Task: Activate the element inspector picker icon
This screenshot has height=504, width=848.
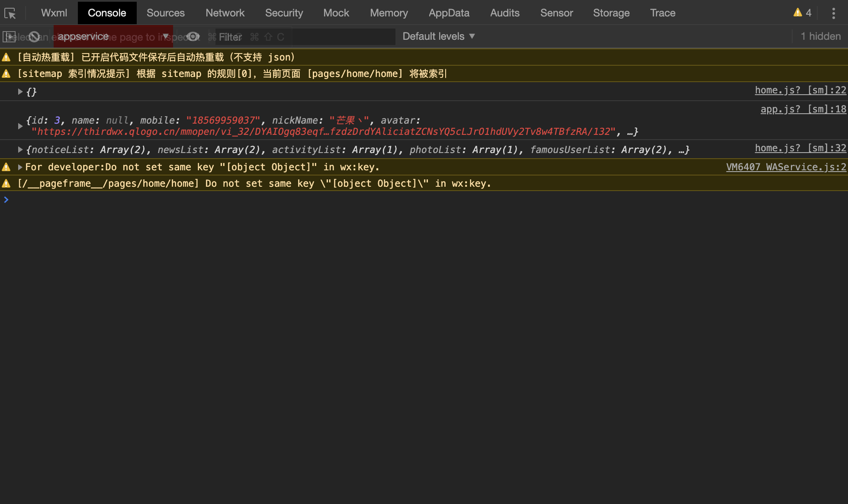Action: click(x=10, y=13)
